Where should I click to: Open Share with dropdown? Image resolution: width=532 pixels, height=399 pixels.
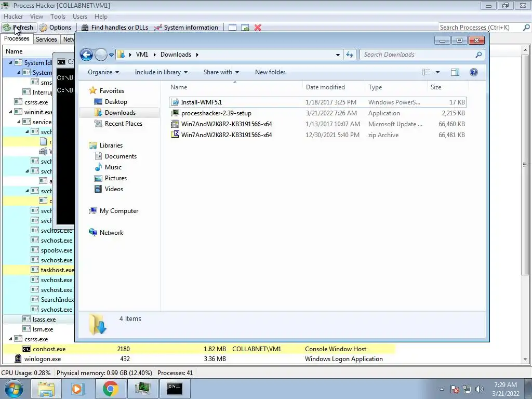[221, 72]
